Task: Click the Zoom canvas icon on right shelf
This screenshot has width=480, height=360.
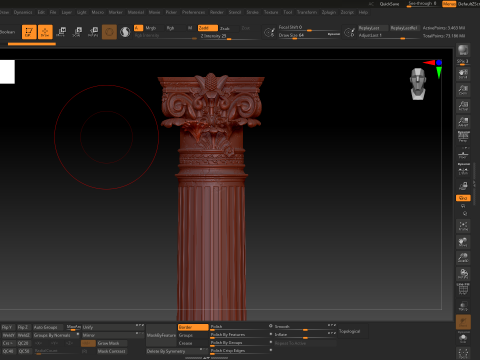Action: point(463,90)
